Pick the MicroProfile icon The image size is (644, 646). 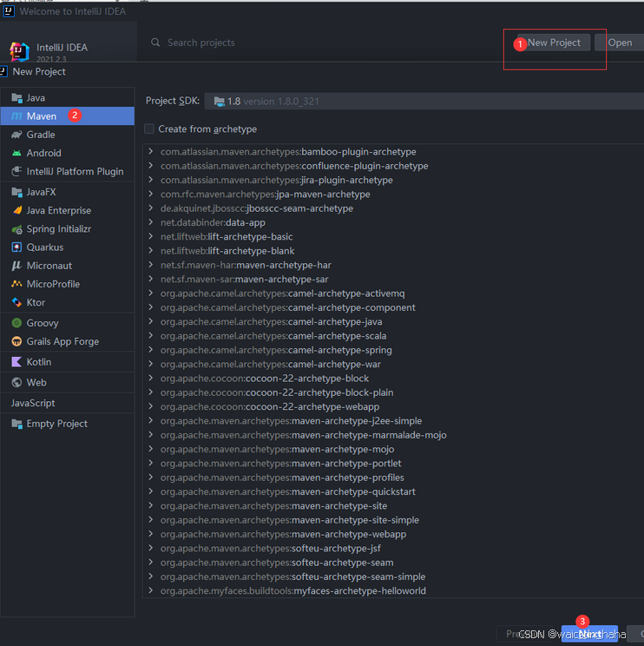coord(16,284)
